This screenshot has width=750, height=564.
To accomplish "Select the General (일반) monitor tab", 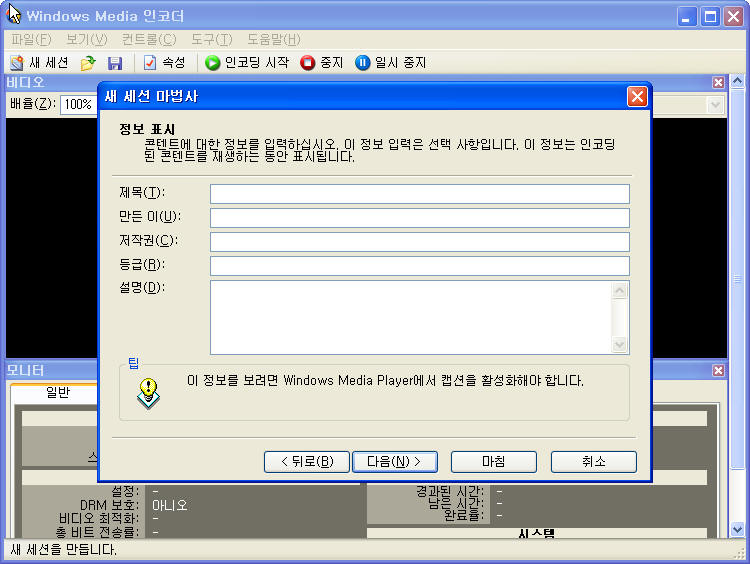I will (57, 393).
